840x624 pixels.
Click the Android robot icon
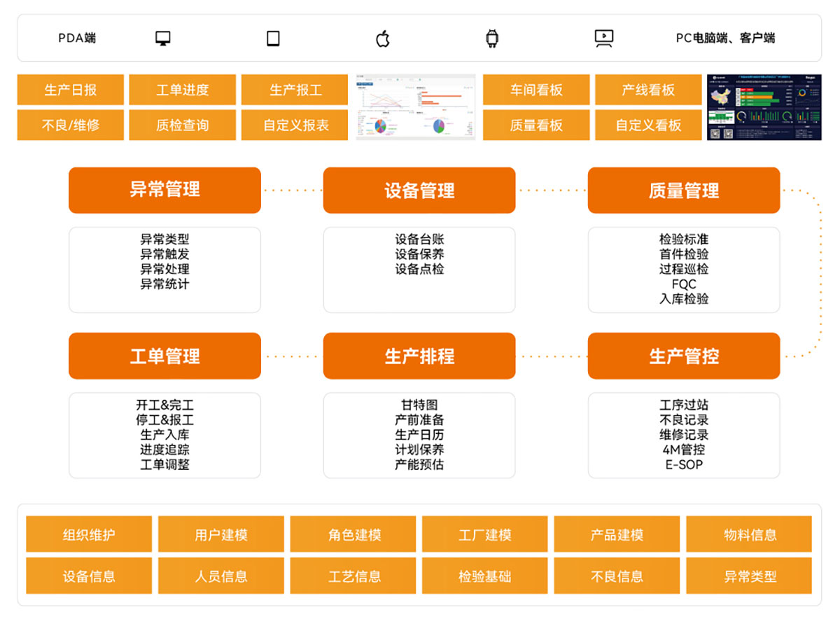tap(492, 39)
